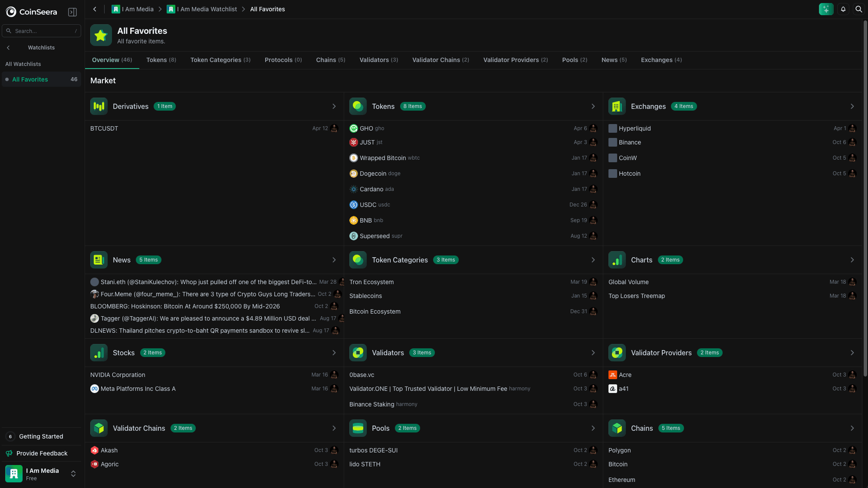868x488 pixels.
Task: Click the Validator Chains cube icon
Action: [99, 428]
